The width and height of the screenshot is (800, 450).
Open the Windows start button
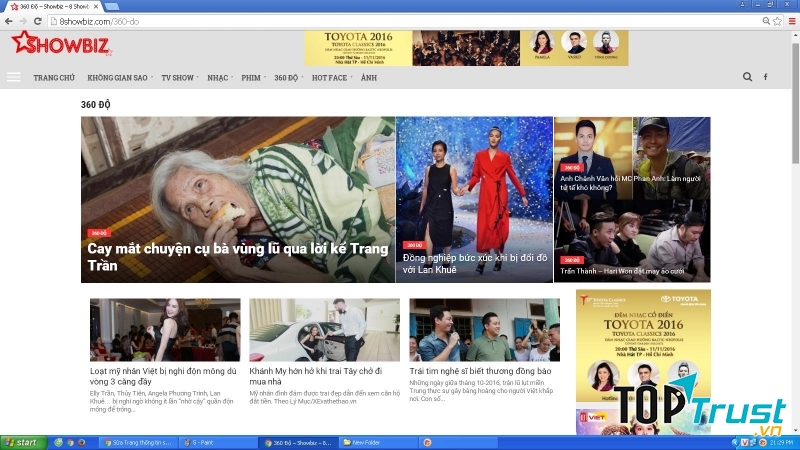click(x=23, y=442)
